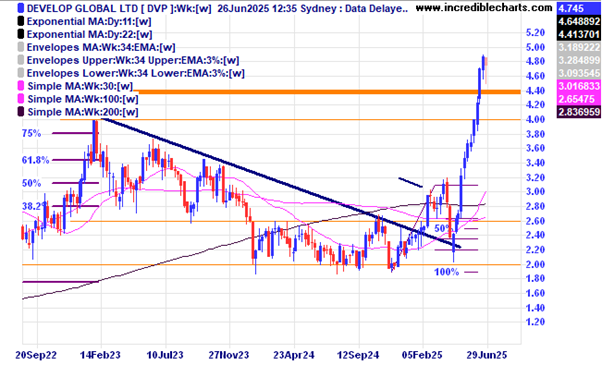The height and width of the screenshot is (365, 602).
Task: Click the grey Envelopes MA Wk:34 legend marker
Action: [x=21, y=47]
